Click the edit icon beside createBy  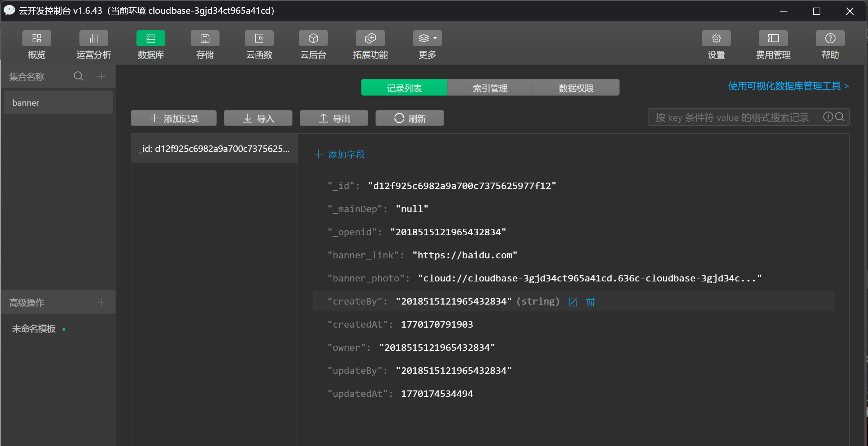tap(573, 302)
